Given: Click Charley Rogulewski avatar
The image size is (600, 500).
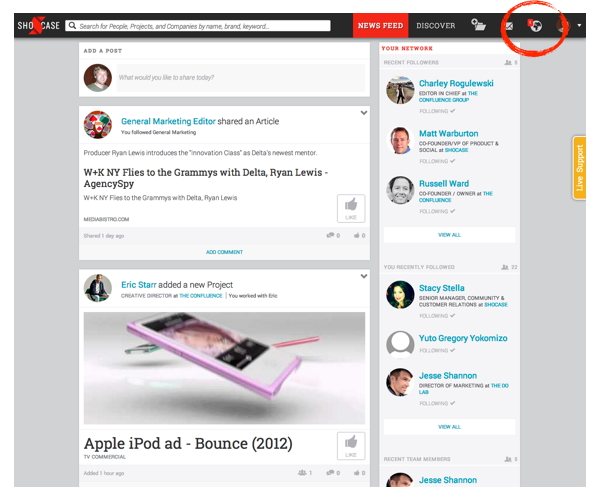Looking at the screenshot, I should [x=400, y=90].
